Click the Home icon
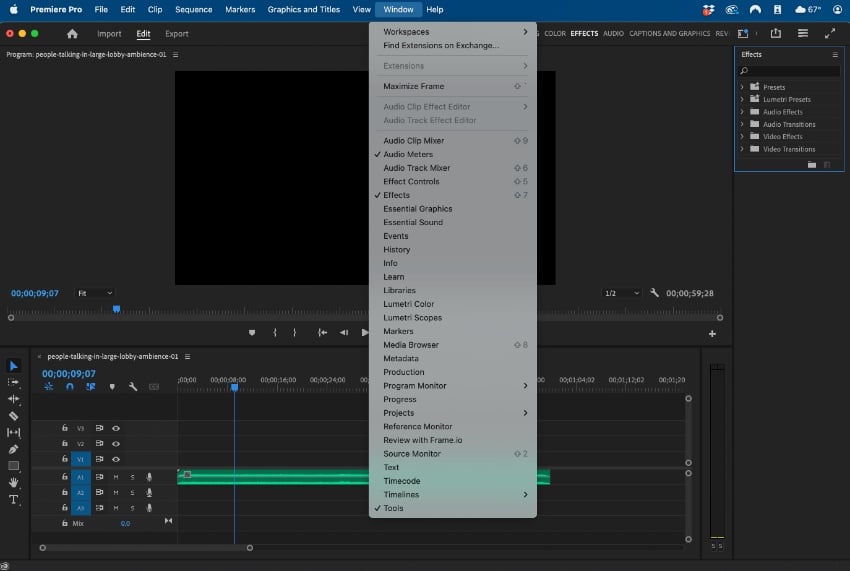The image size is (850, 571). 72,34
